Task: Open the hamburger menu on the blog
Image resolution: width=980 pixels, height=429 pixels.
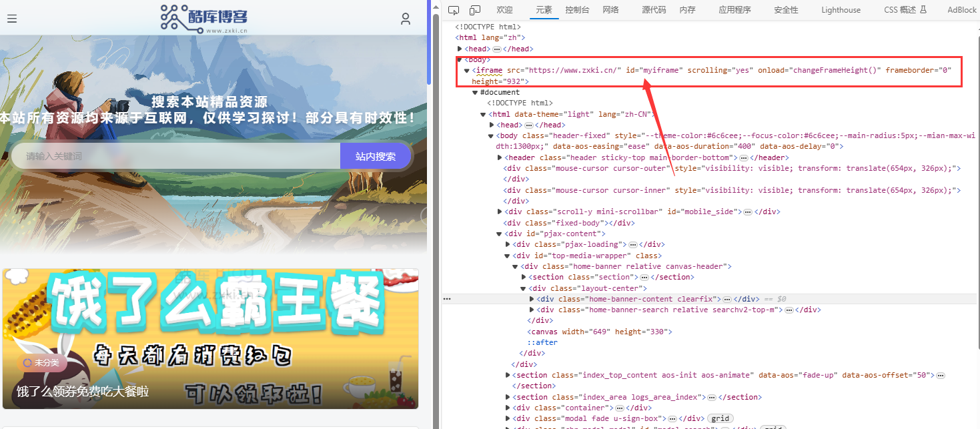Action: [12, 19]
